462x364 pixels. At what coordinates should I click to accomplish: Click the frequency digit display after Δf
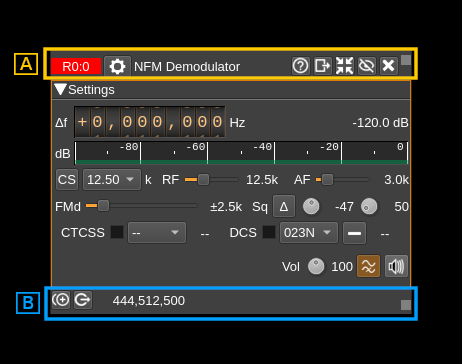(x=150, y=122)
